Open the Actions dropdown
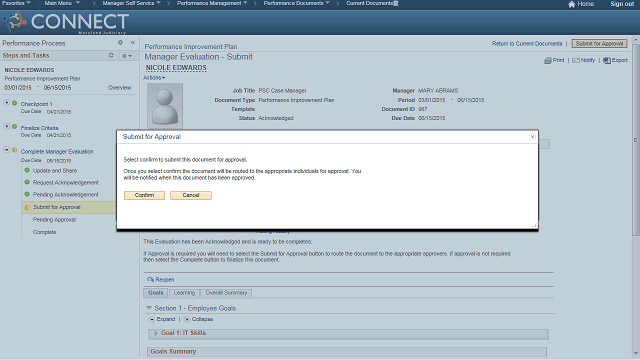This screenshot has width=640, height=360. point(154,78)
